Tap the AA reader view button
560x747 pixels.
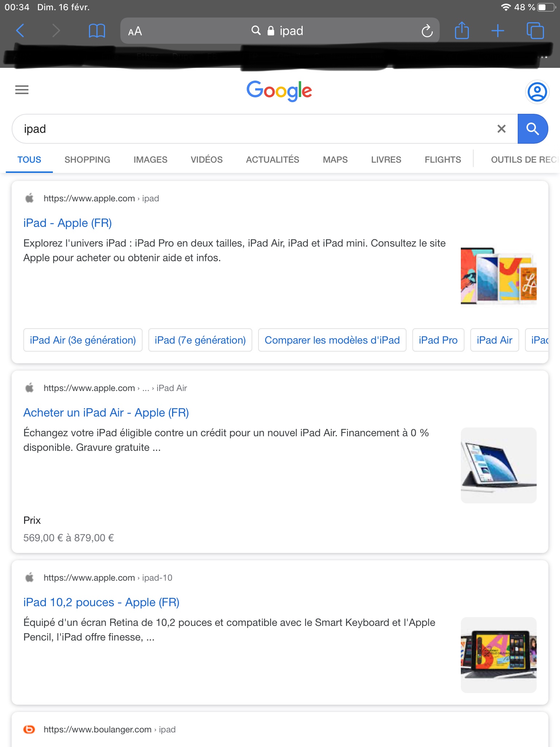(135, 31)
